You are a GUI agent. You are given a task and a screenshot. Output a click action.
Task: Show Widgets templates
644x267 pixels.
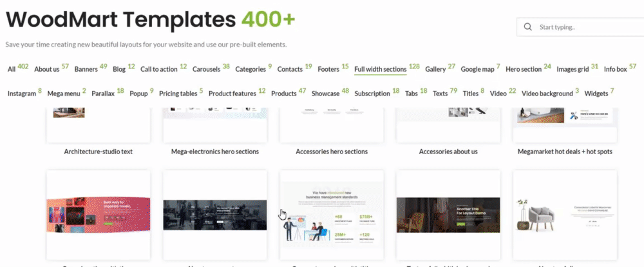coord(596,94)
